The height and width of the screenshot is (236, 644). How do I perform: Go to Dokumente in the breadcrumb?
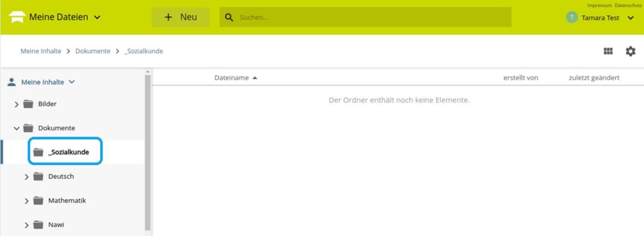tap(93, 51)
